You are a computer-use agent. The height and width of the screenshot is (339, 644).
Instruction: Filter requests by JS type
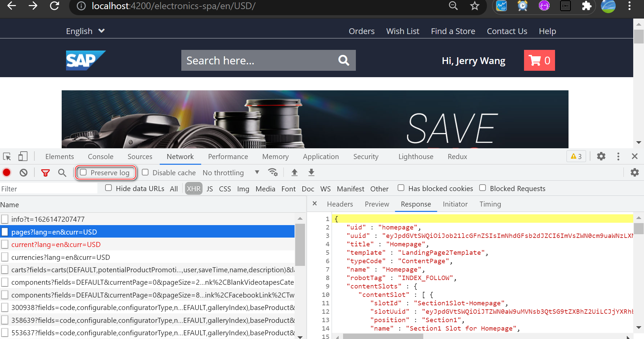[x=210, y=189]
